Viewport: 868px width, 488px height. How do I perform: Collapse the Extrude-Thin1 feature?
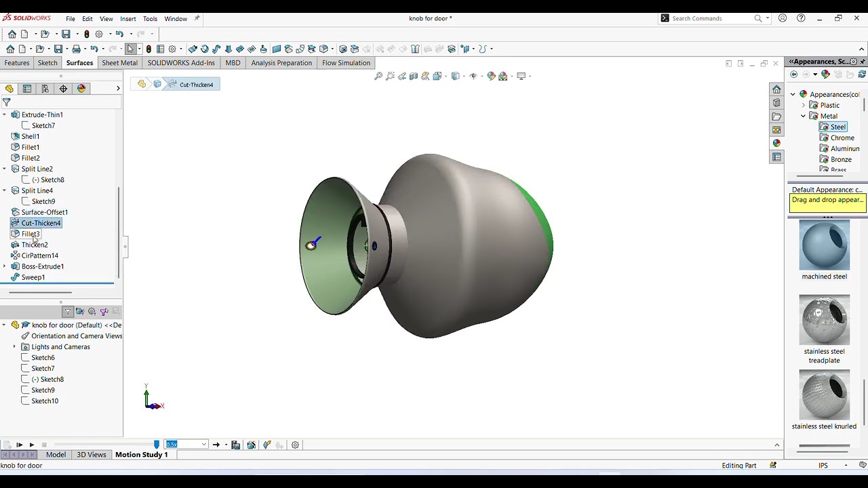5,115
